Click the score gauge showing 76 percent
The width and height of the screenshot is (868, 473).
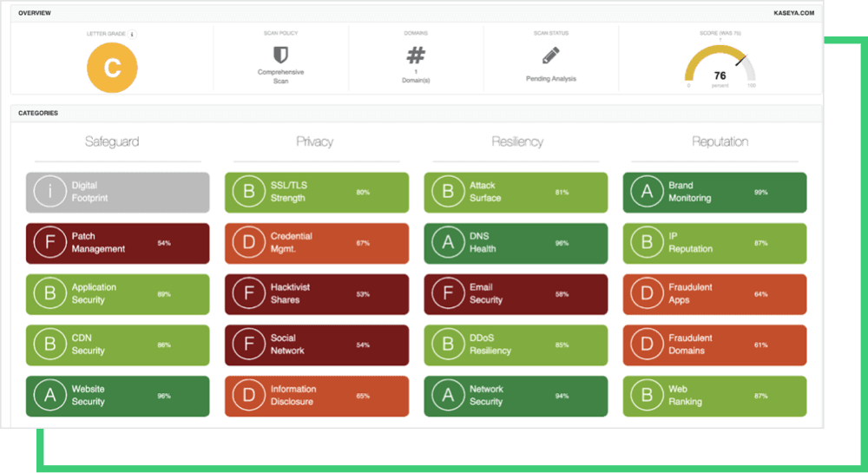720,67
